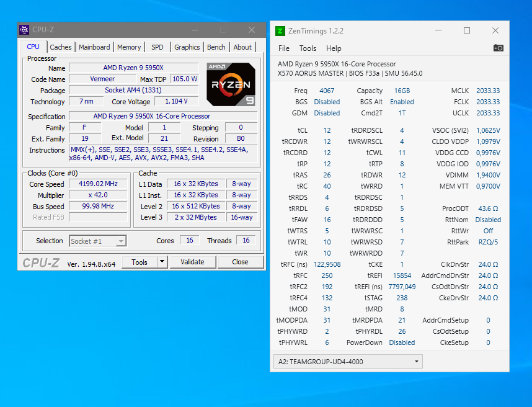
Task: Switch to the Bench tab
Action: pyautogui.click(x=216, y=47)
